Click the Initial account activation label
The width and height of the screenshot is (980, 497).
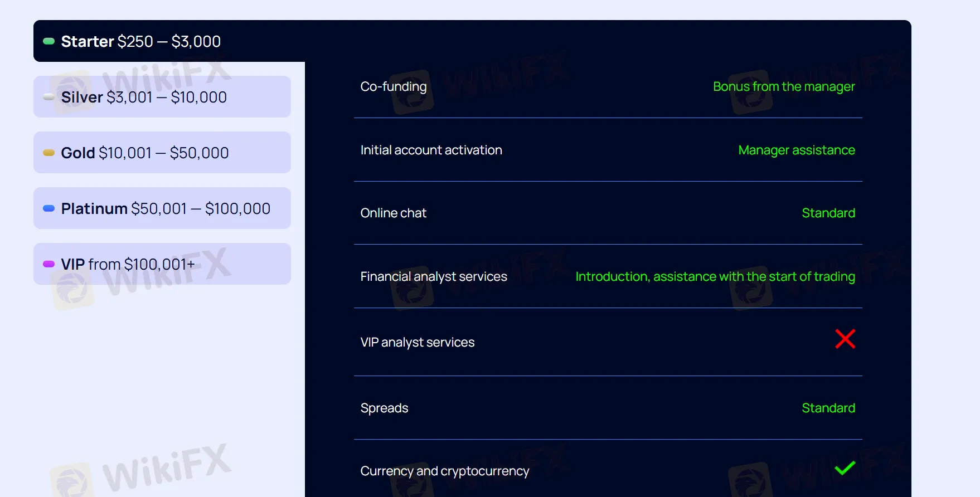431,150
